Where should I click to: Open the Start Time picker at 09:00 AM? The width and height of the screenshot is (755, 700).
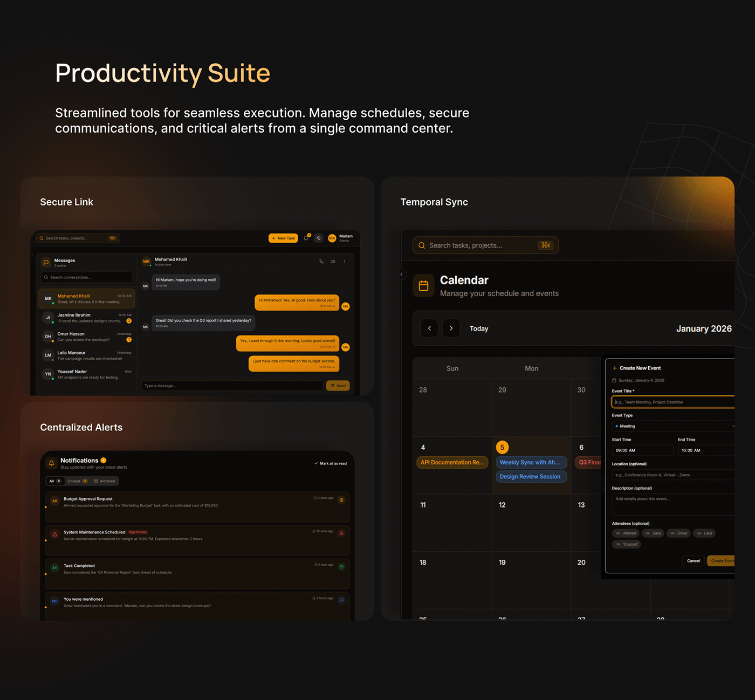click(642, 450)
